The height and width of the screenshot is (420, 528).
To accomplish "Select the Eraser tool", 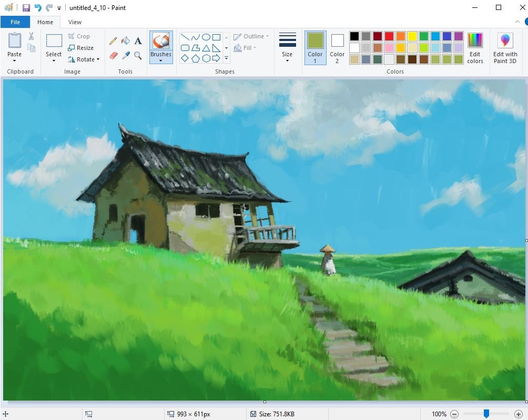I will point(114,55).
